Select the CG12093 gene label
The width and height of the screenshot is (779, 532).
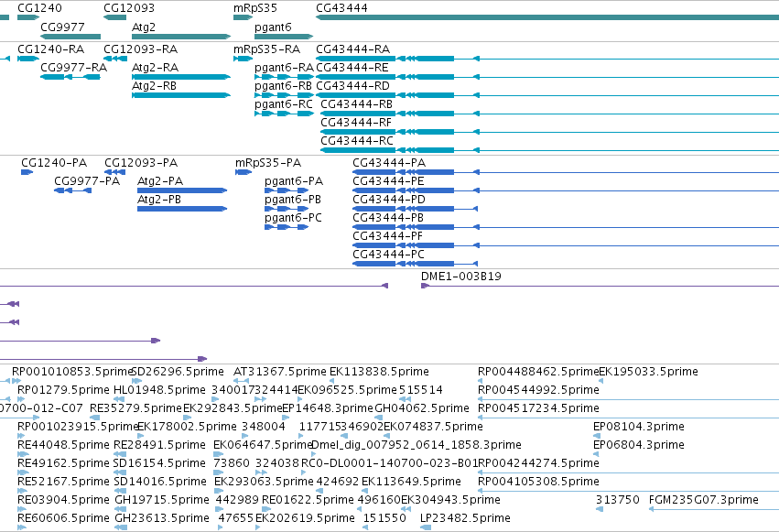[x=129, y=8]
